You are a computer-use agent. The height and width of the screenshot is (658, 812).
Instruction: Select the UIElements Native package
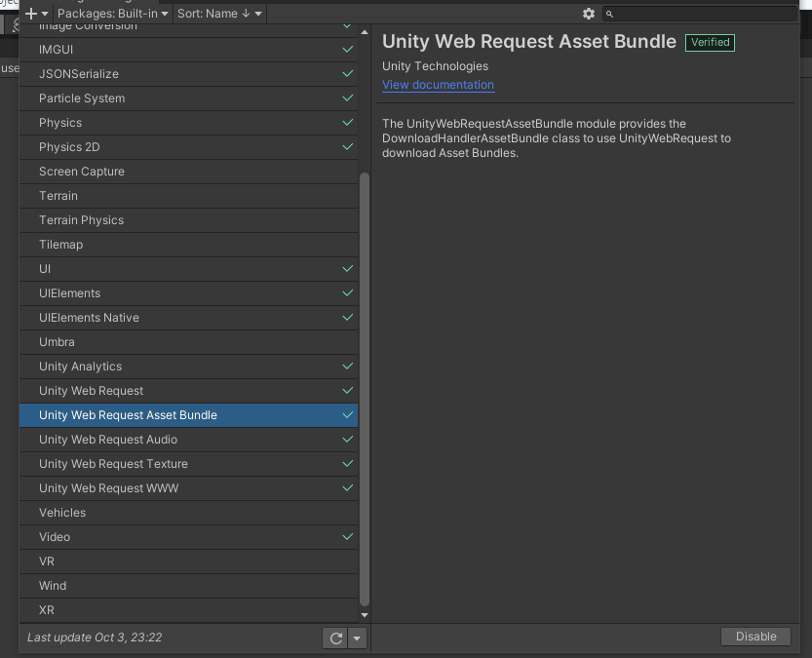188,318
